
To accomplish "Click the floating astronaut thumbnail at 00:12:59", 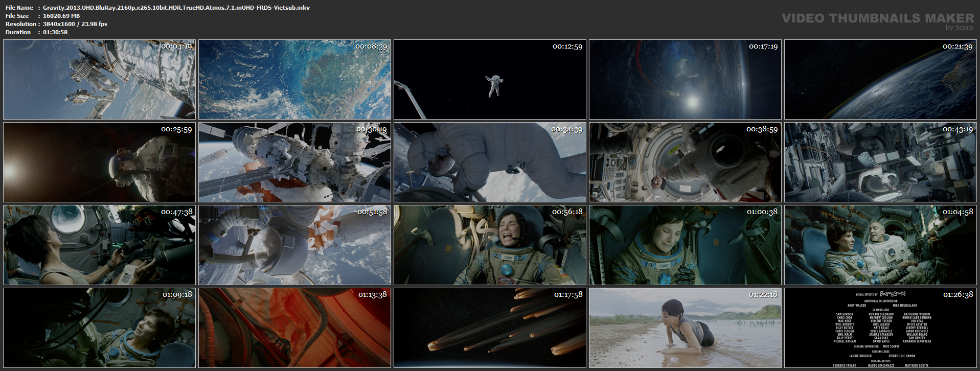I will pyautogui.click(x=490, y=80).
